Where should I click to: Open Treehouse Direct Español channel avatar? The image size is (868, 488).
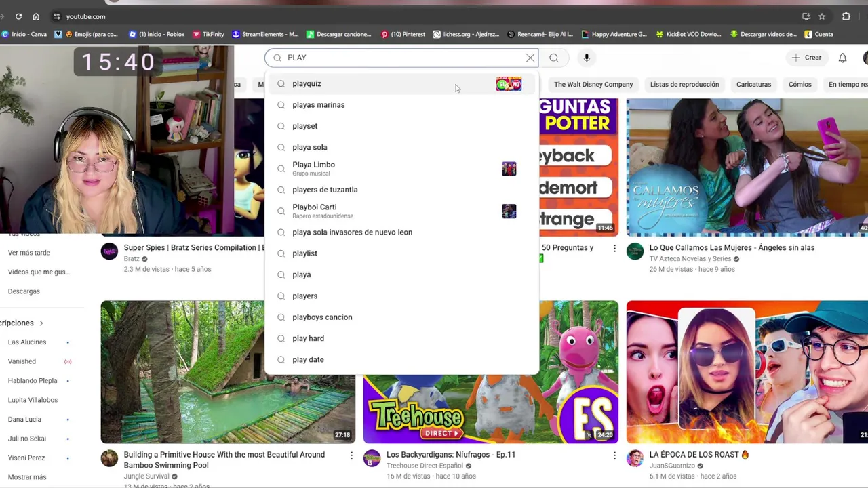coord(372,459)
